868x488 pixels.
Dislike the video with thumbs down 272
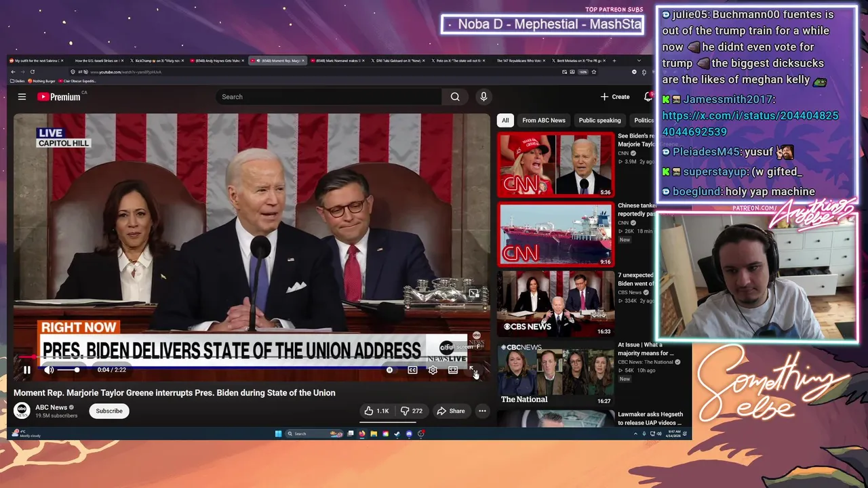point(412,411)
